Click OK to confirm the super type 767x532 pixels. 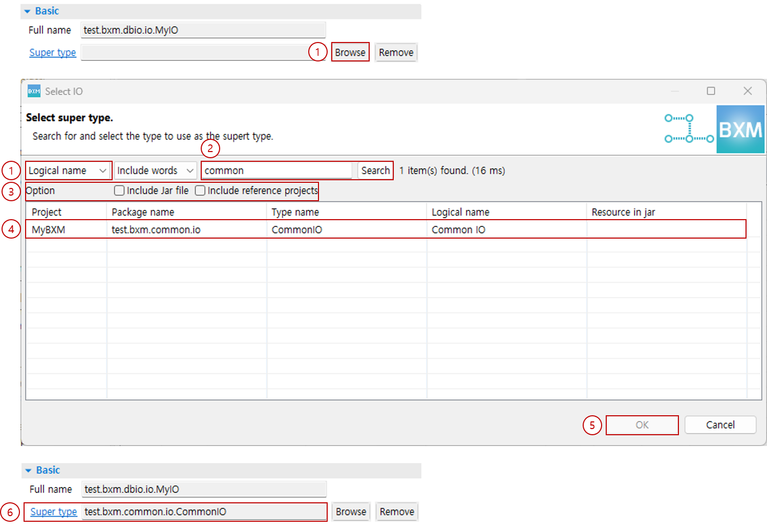(x=642, y=425)
